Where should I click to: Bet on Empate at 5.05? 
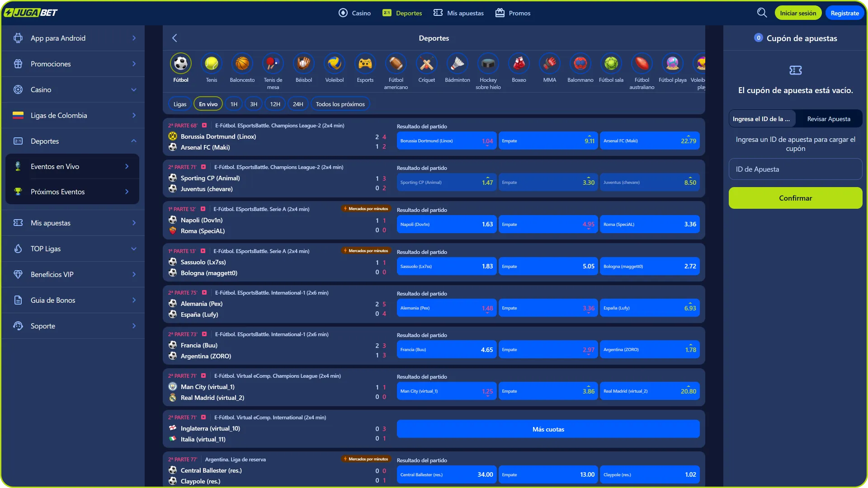[548, 266]
